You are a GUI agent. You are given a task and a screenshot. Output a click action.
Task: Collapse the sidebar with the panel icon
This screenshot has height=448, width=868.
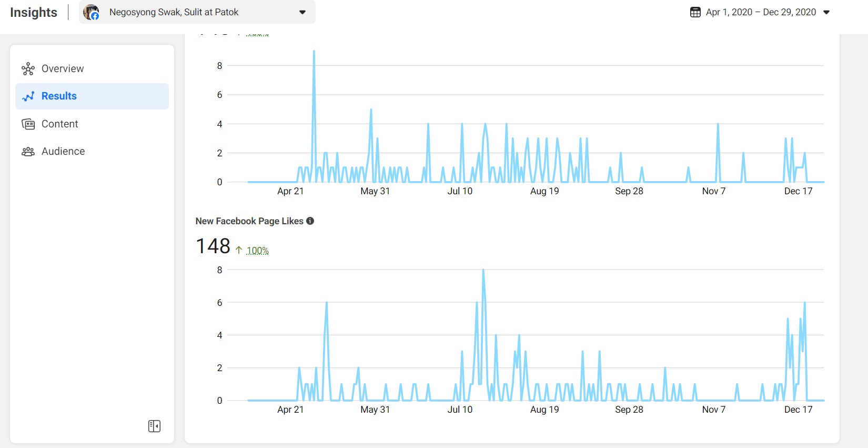(154, 426)
